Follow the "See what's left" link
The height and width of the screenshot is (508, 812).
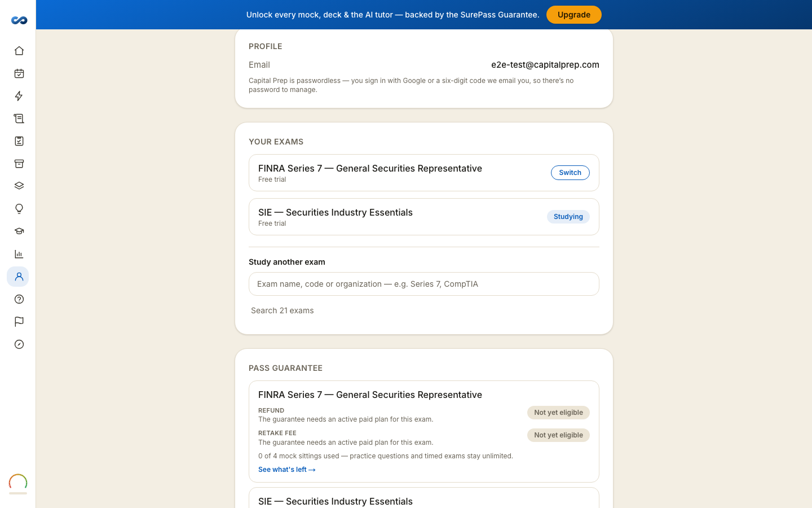[x=287, y=470]
